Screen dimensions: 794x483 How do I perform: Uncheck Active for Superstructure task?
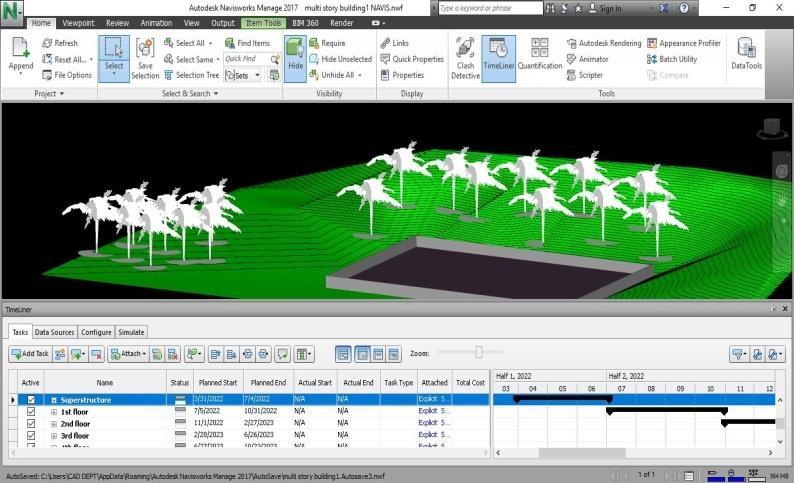31,399
